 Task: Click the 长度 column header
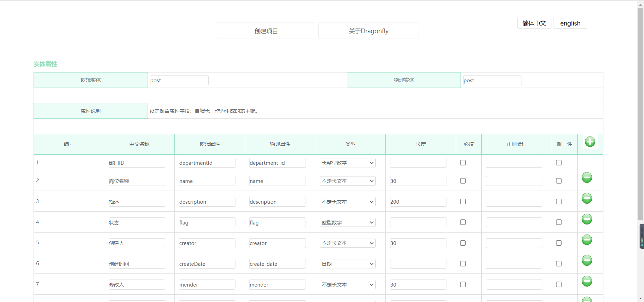(x=421, y=144)
